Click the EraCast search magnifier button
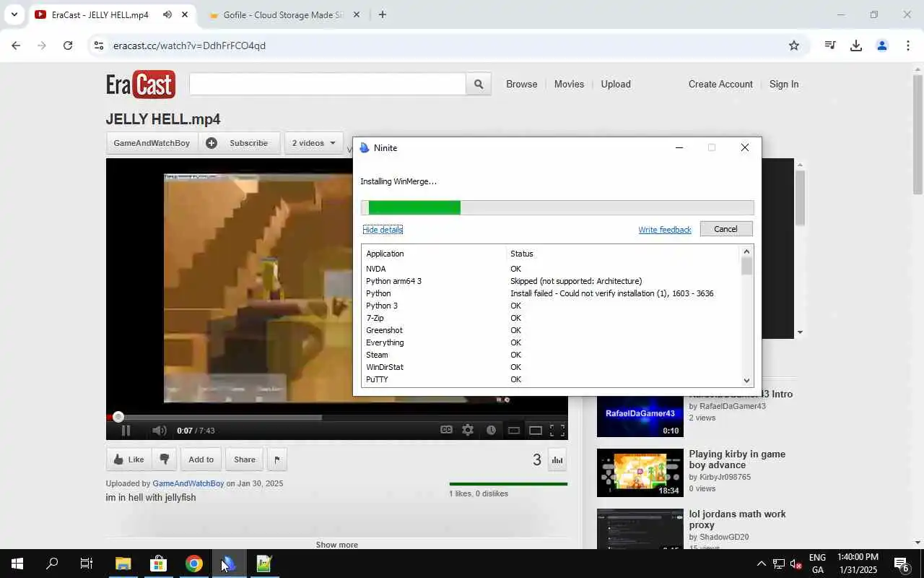Image resolution: width=924 pixels, height=578 pixels. [479, 84]
